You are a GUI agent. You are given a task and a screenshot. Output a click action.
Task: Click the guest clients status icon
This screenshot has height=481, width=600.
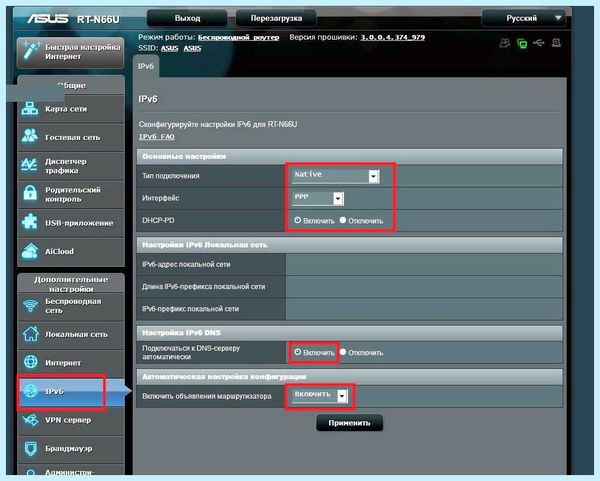[504, 43]
